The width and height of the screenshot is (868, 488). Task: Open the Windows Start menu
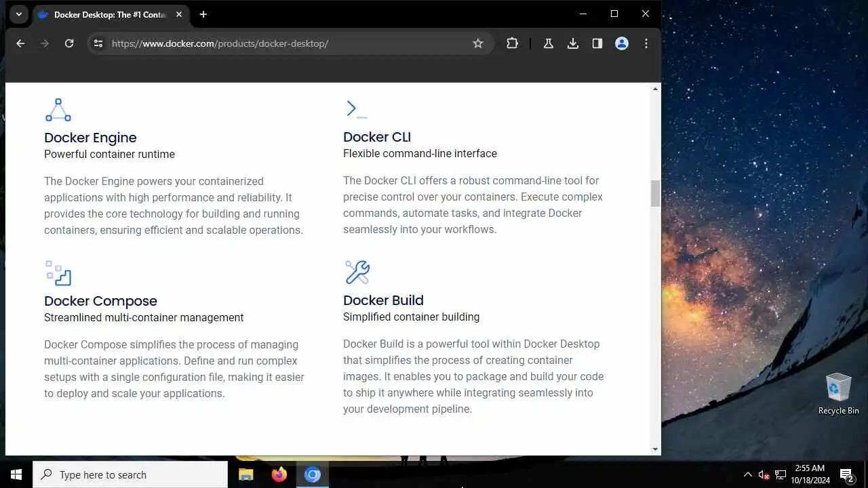(16, 474)
